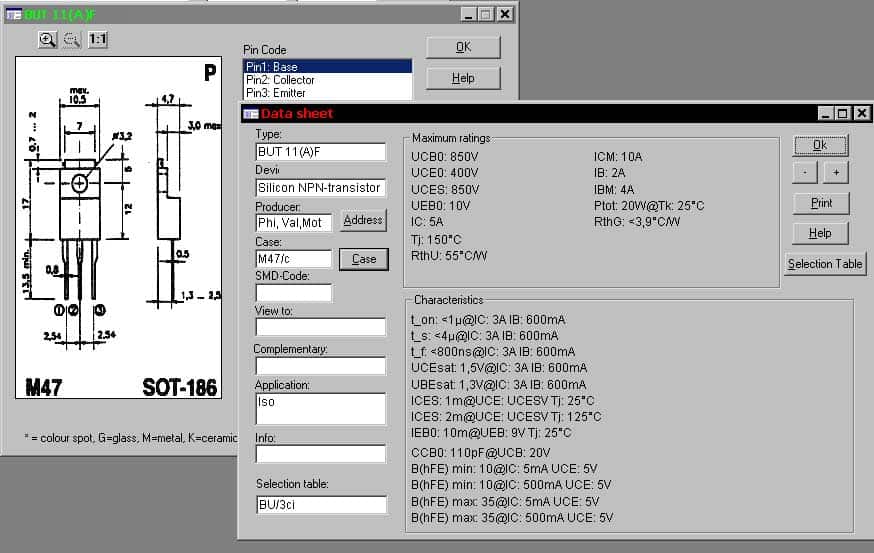Click the Ptot: 20W@Tk: 25°C rating
874x553 pixels.
(649, 206)
